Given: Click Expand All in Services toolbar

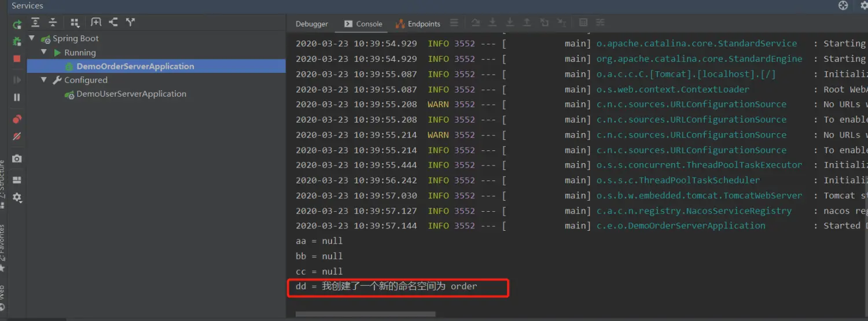Looking at the screenshot, I should pos(35,23).
